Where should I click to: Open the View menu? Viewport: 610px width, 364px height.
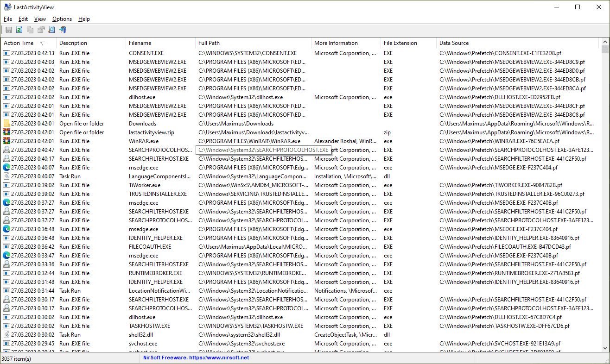coord(40,19)
